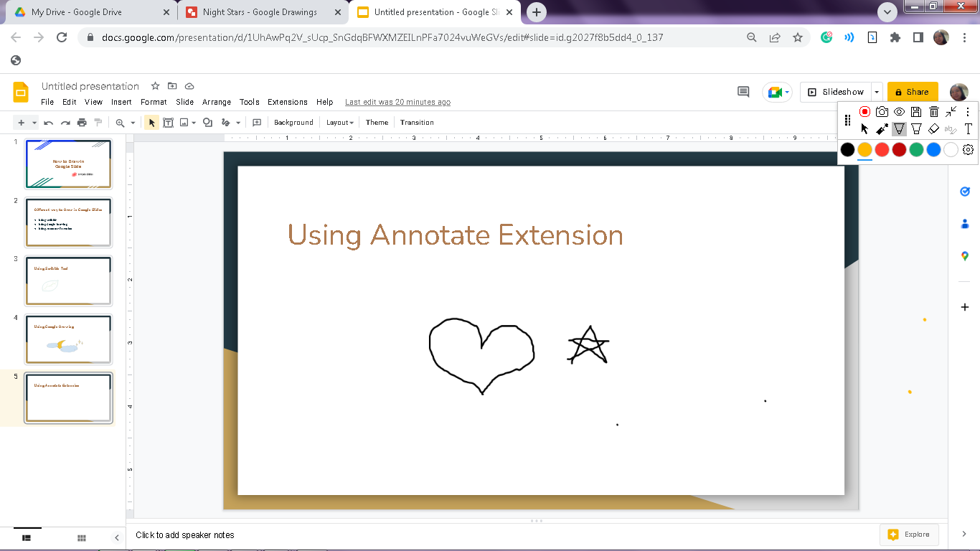The width and height of the screenshot is (980, 551).
Task: Pick the black annotation color
Action: [847, 150]
